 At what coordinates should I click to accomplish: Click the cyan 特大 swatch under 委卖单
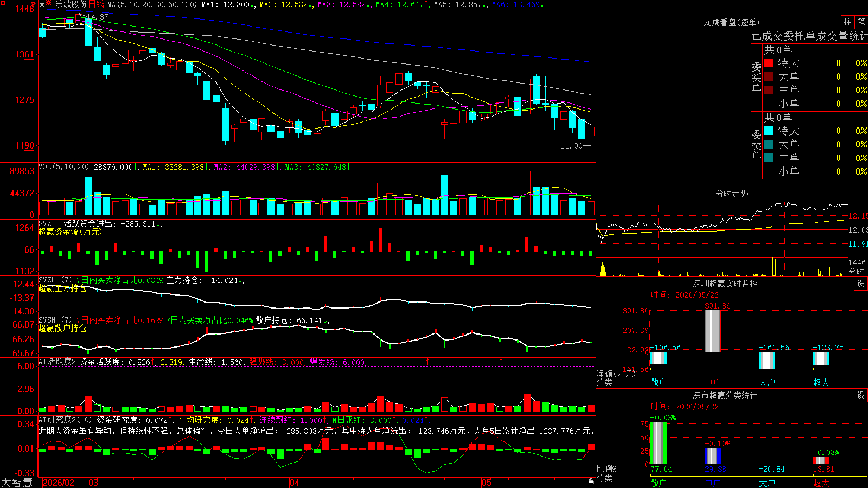(x=768, y=131)
